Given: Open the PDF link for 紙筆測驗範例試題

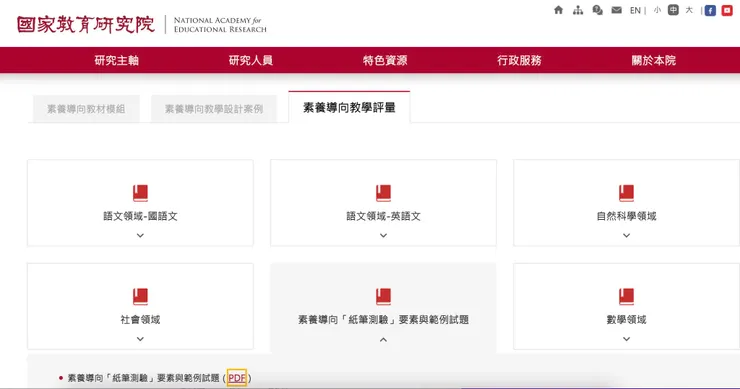Looking at the screenshot, I should [237, 378].
